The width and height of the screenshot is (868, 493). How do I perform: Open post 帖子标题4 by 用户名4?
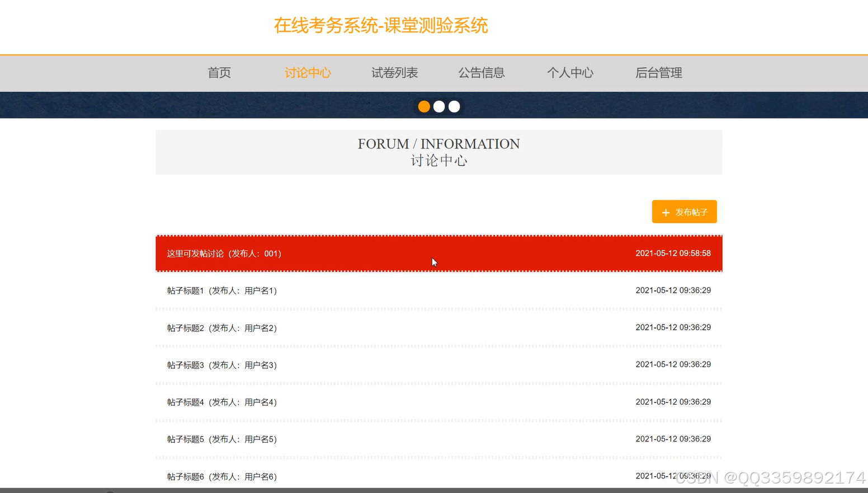click(439, 402)
